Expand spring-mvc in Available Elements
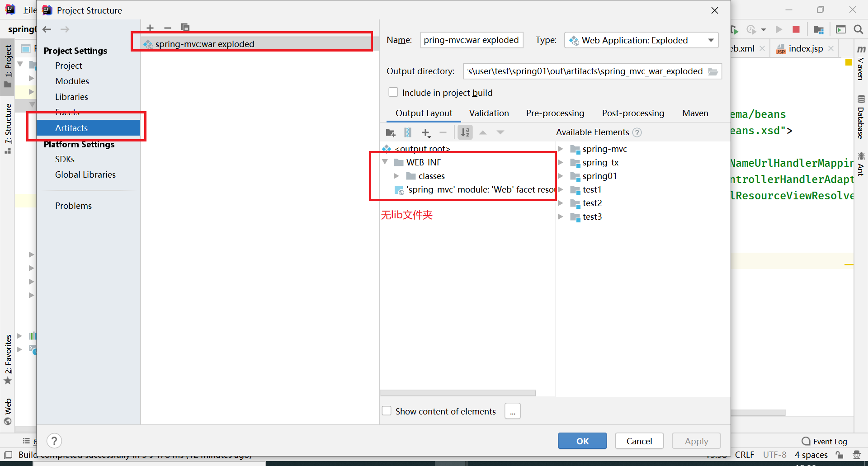 point(561,149)
